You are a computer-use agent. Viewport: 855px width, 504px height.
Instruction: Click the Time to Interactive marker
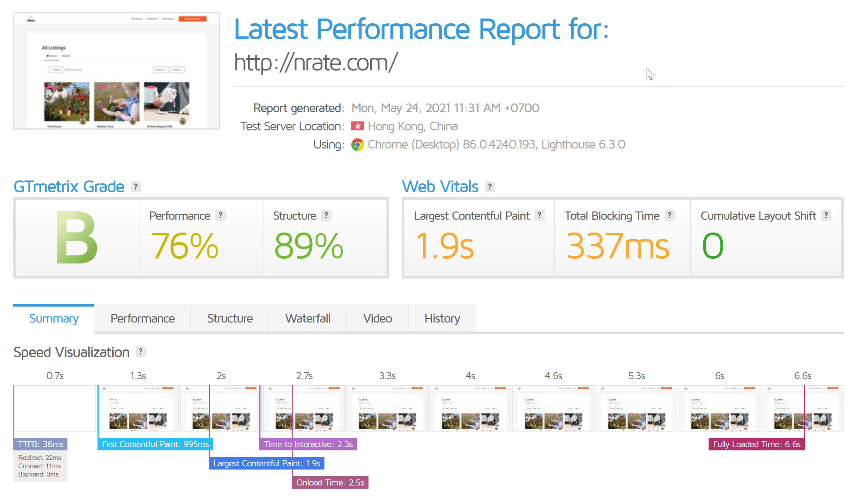[308, 444]
